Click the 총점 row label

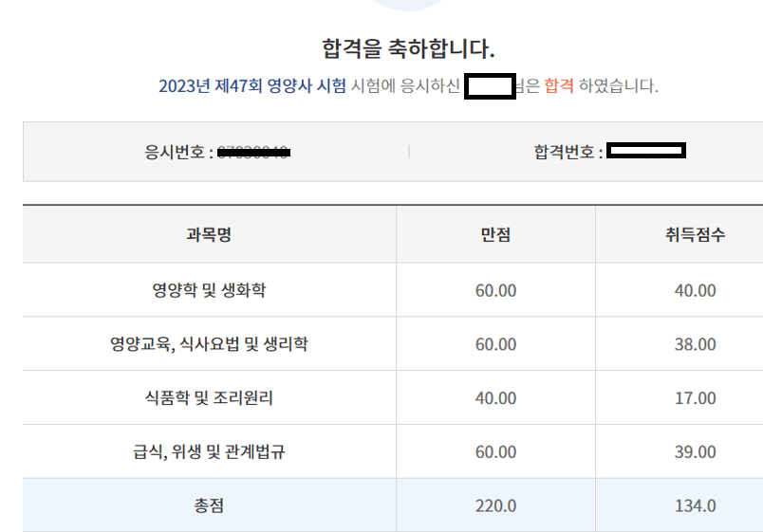[209, 505]
